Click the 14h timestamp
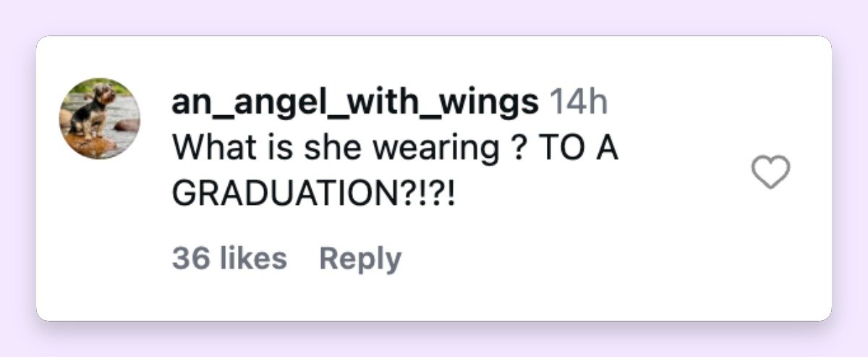The width and height of the screenshot is (868, 357). tap(579, 104)
